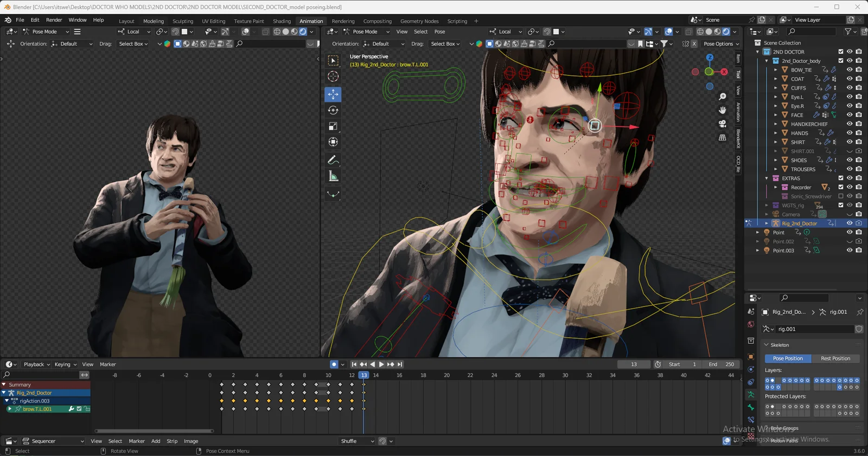Toggle the Recorder collection checkbox
868x456 pixels.
click(x=841, y=187)
